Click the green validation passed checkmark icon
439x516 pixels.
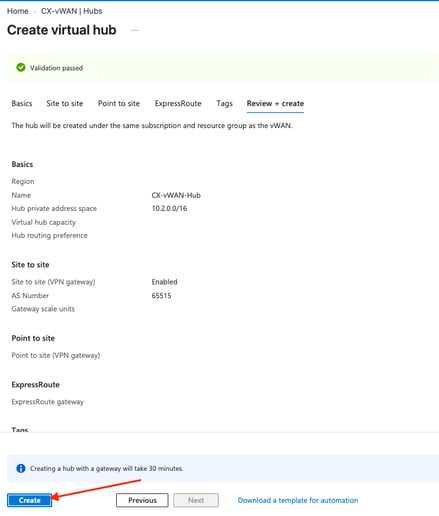[21, 67]
